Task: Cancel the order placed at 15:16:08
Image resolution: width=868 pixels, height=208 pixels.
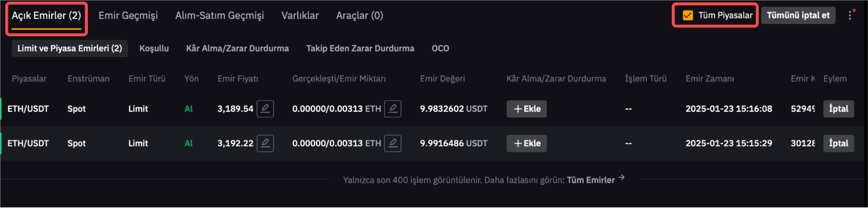Action: [838, 109]
